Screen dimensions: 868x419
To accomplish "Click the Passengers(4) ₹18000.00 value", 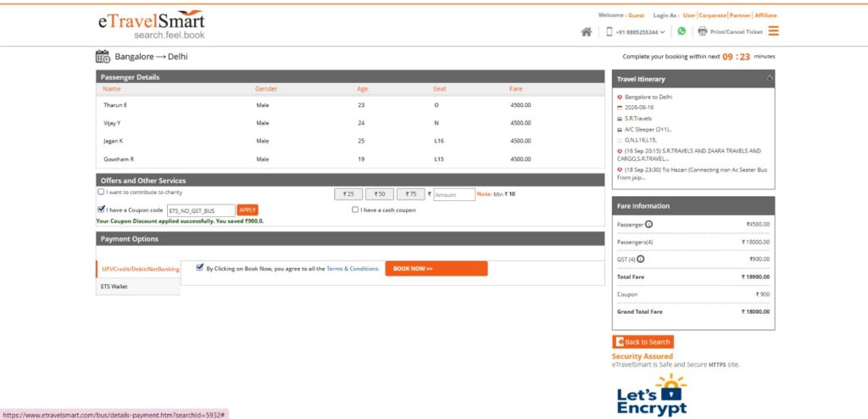I will (755, 242).
